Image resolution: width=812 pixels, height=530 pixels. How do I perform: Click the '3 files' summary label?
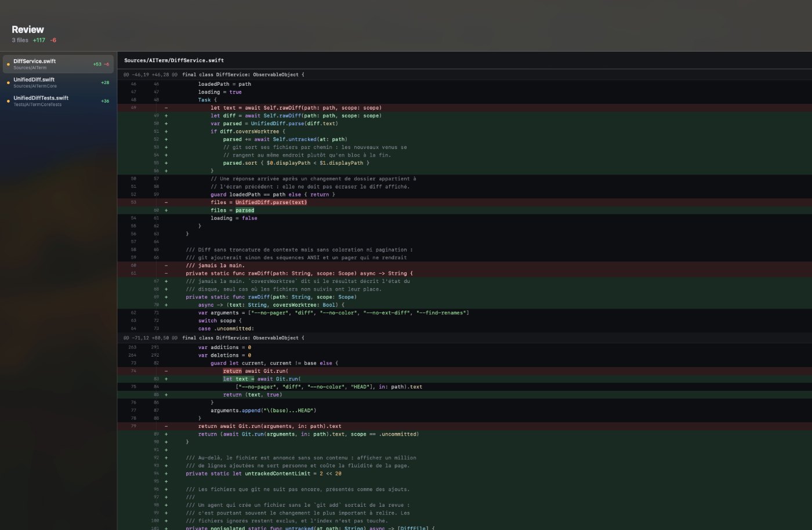click(20, 40)
